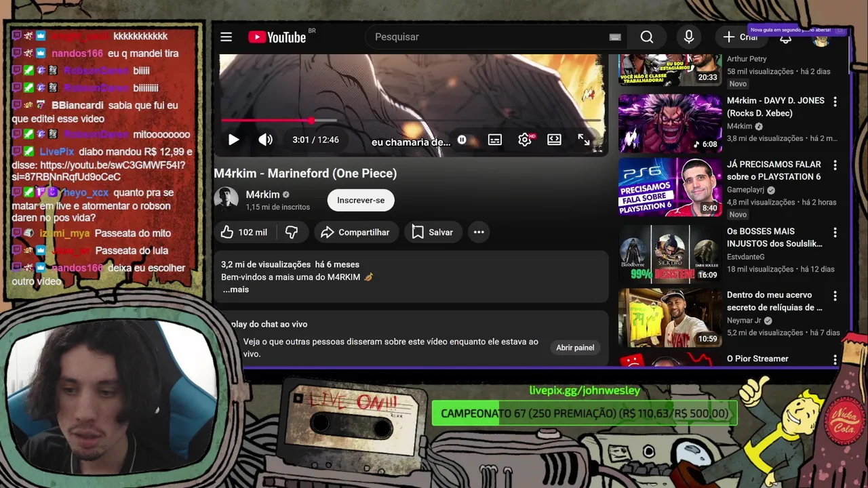This screenshot has width=868, height=488.
Task: Click the EstvdanteG channel name
Action: [746, 257]
